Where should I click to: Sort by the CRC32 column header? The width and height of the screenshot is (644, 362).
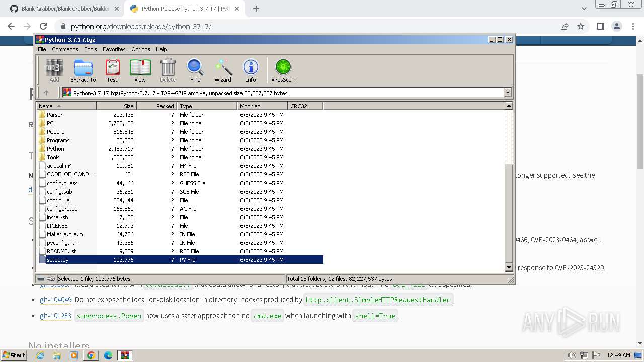[x=305, y=106]
